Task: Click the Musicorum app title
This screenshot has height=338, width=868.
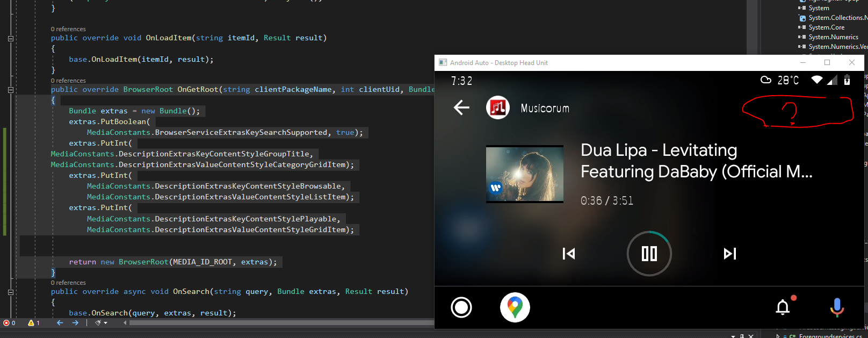Action: (545, 108)
